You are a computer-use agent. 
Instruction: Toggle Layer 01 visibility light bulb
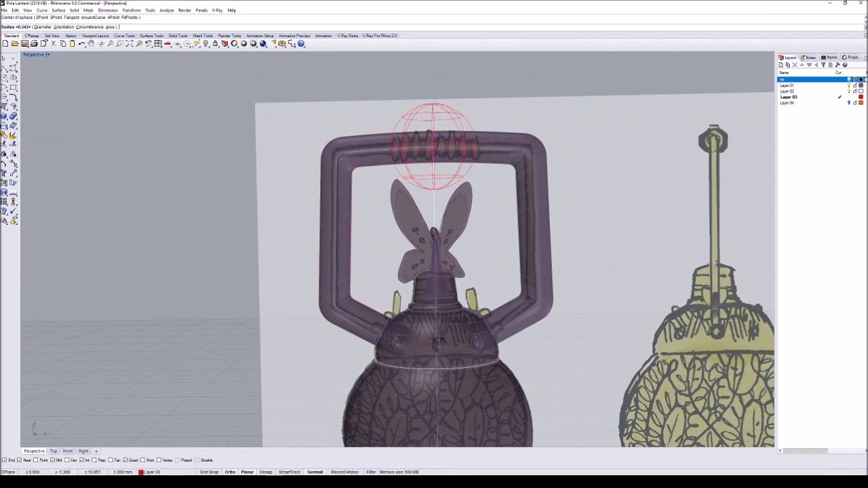[849, 85]
